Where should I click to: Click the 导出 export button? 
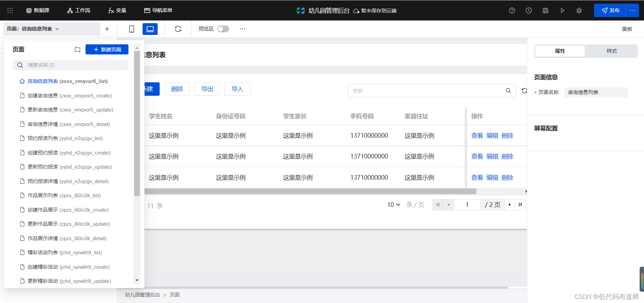(207, 89)
